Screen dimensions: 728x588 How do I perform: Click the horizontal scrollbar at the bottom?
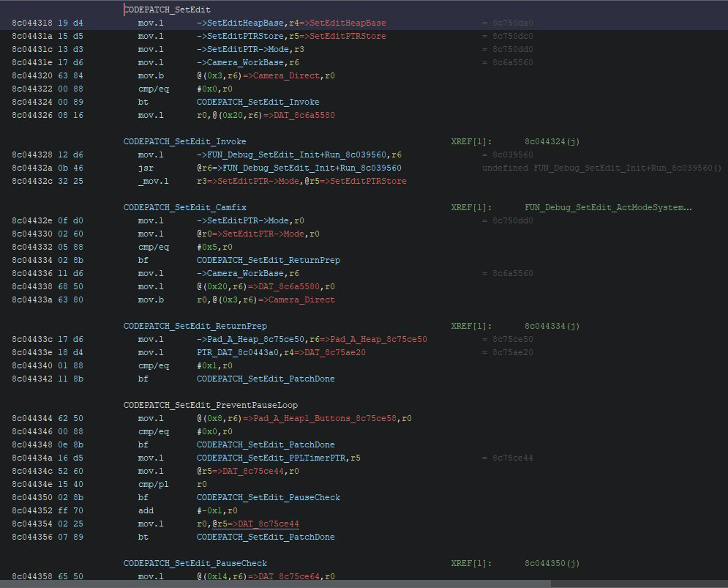[x=274, y=584]
